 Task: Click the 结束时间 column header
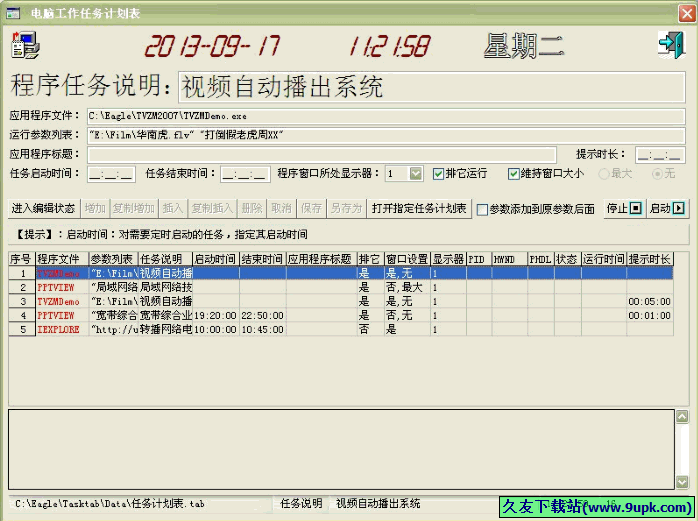click(263, 259)
